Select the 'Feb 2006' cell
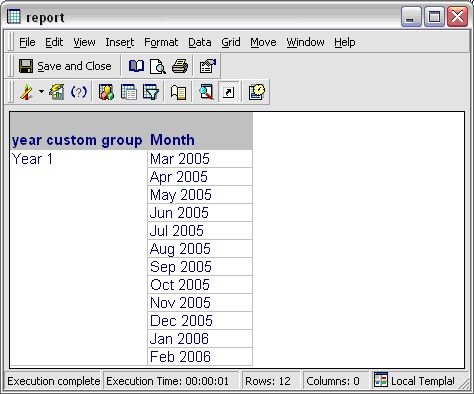The image size is (474, 394). click(x=200, y=357)
